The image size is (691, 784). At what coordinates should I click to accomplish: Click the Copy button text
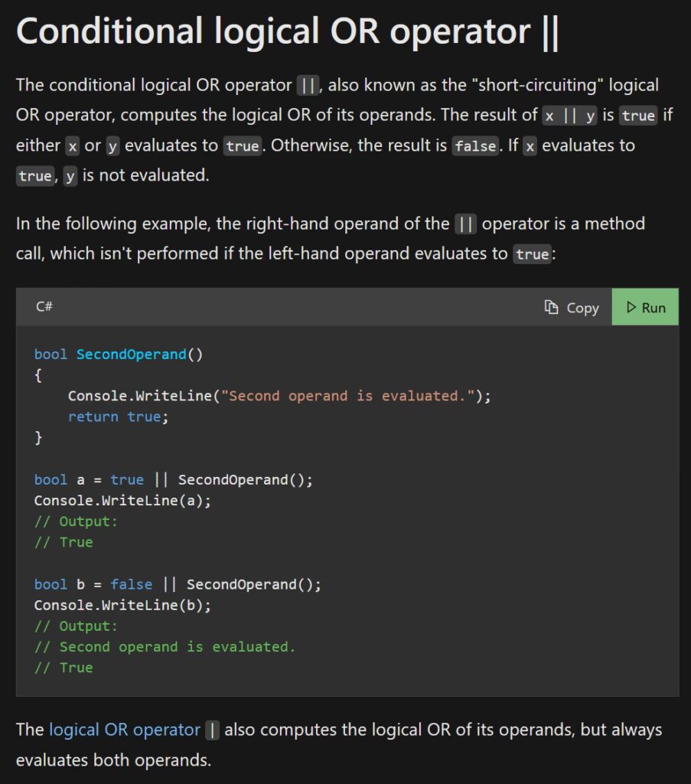pyautogui.click(x=582, y=308)
